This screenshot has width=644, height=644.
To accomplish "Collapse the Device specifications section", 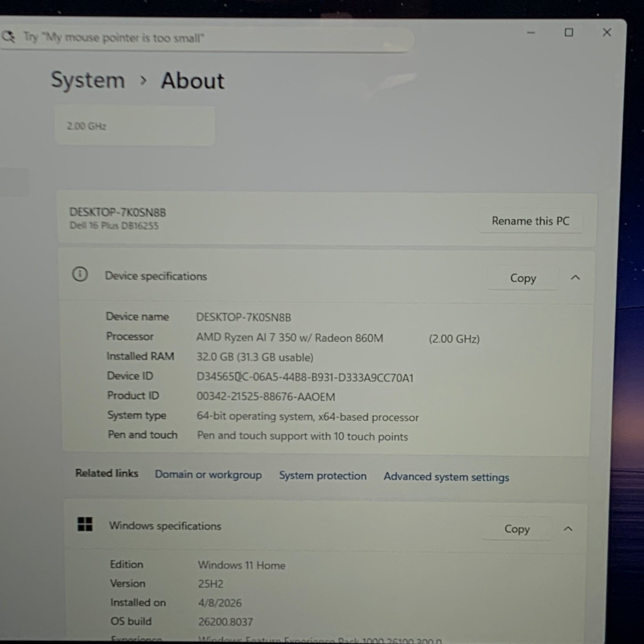I will point(575,278).
